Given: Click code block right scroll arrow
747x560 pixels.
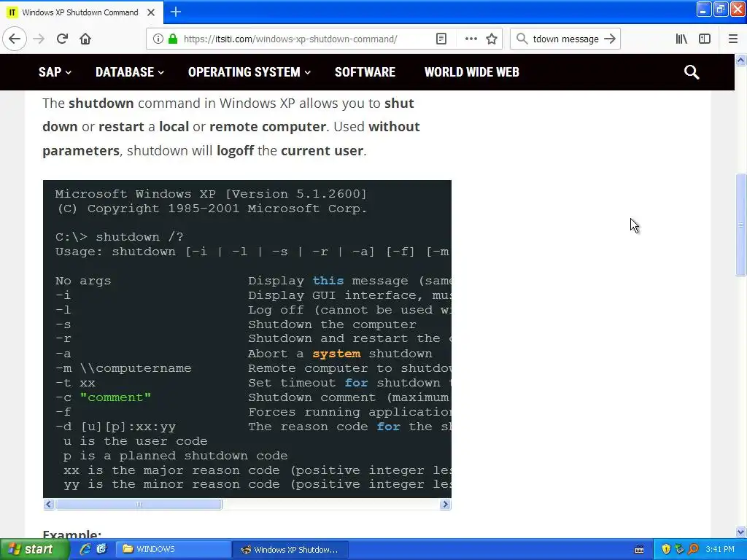Looking at the screenshot, I should [x=446, y=505].
